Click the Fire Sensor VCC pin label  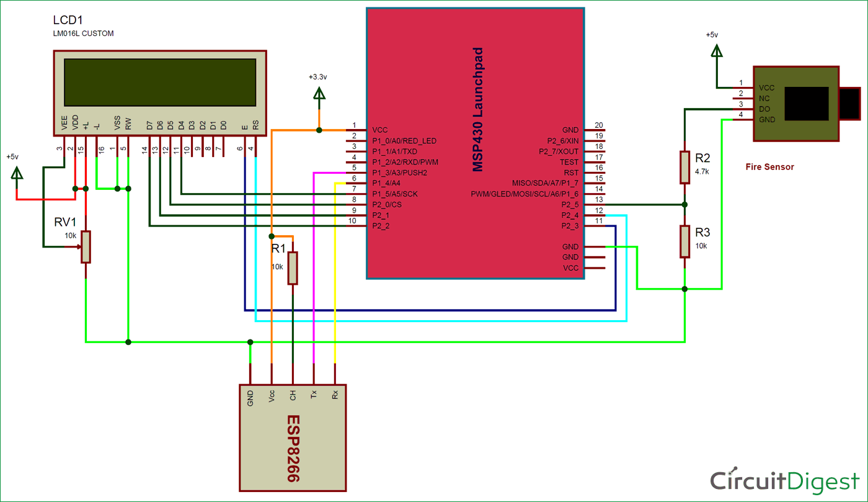coord(767,87)
